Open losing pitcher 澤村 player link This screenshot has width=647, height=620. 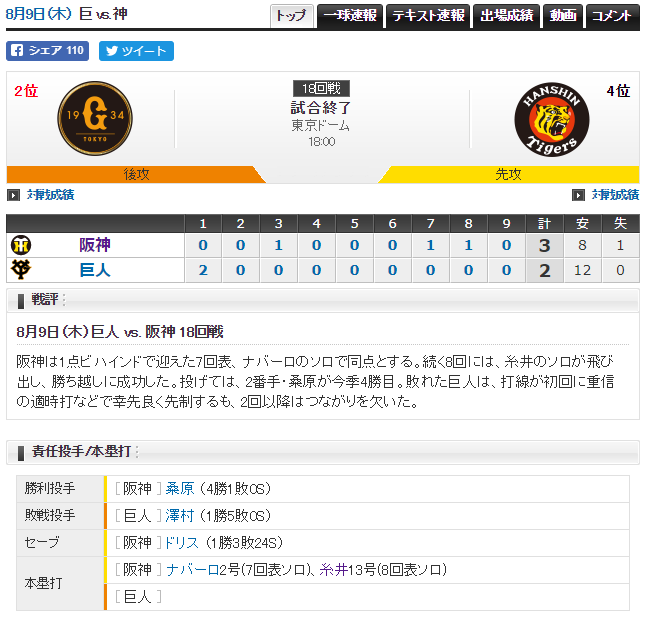180,516
